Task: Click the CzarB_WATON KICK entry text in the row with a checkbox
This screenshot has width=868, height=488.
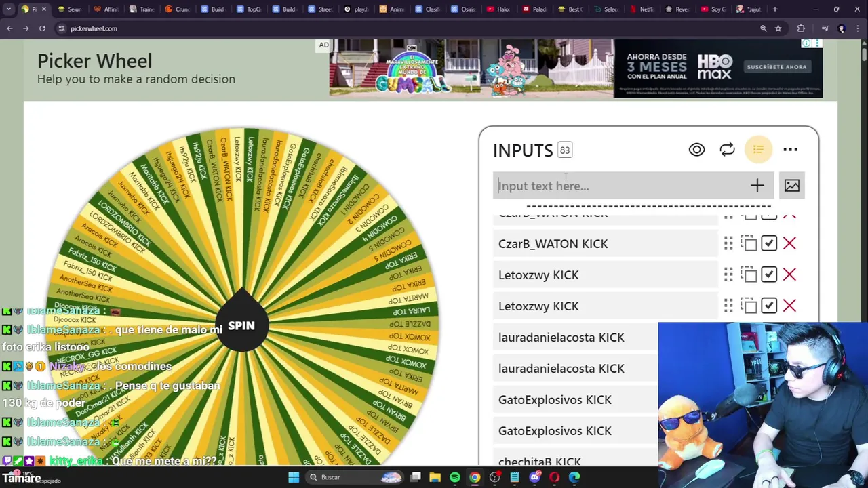Action: tap(553, 243)
